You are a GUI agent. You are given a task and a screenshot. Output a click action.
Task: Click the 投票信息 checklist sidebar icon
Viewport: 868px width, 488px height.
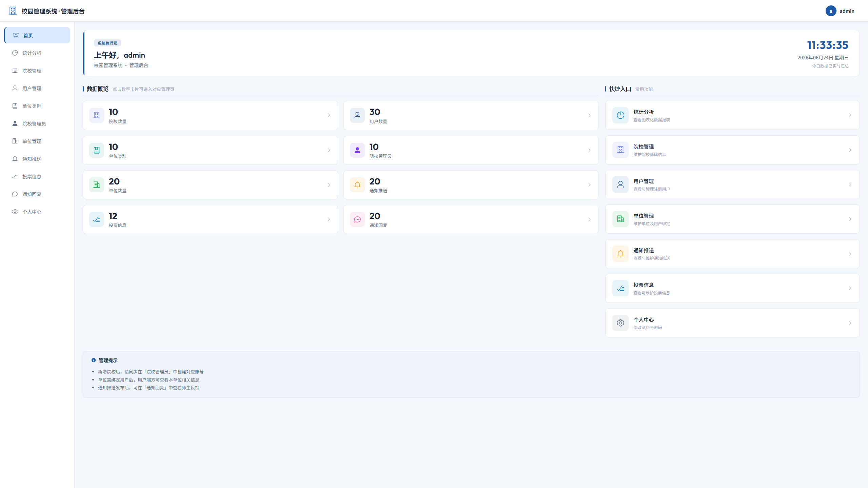pos(15,176)
